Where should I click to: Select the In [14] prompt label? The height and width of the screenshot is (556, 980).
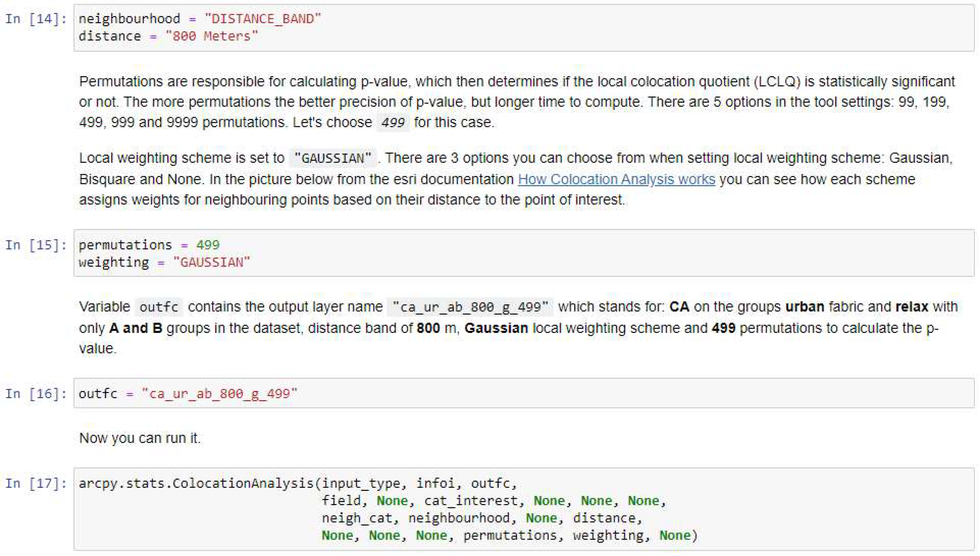36,19
